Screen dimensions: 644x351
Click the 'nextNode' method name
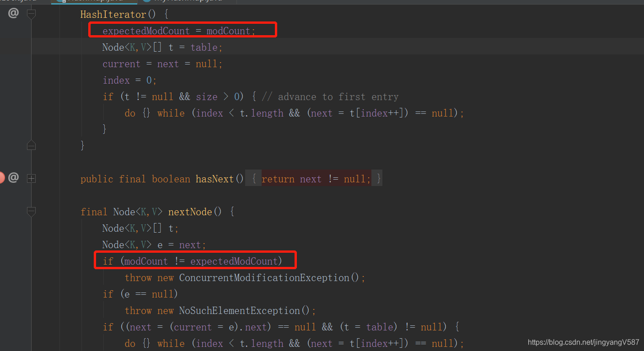190,212
